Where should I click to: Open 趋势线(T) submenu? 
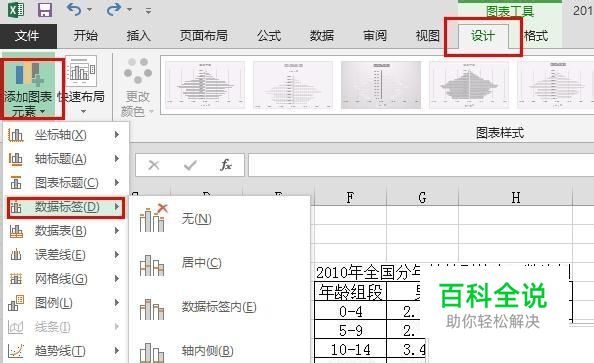pyautogui.click(x=65, y=351)
